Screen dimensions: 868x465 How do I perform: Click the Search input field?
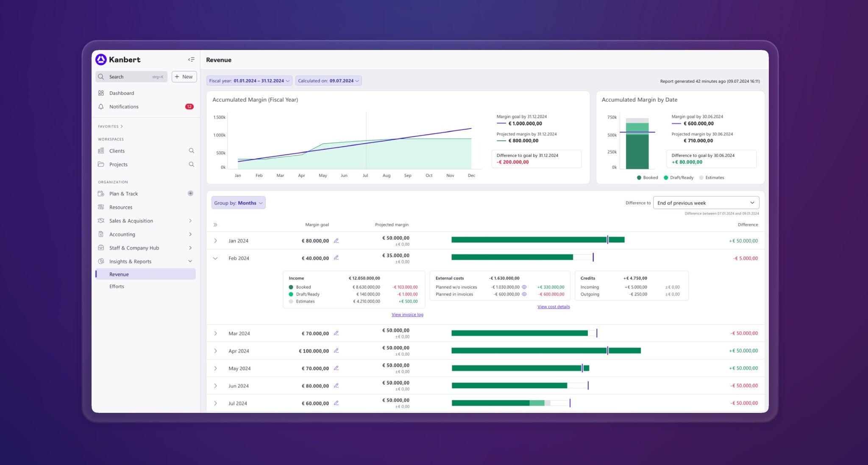pyautogui.click(x=131, y=77)
